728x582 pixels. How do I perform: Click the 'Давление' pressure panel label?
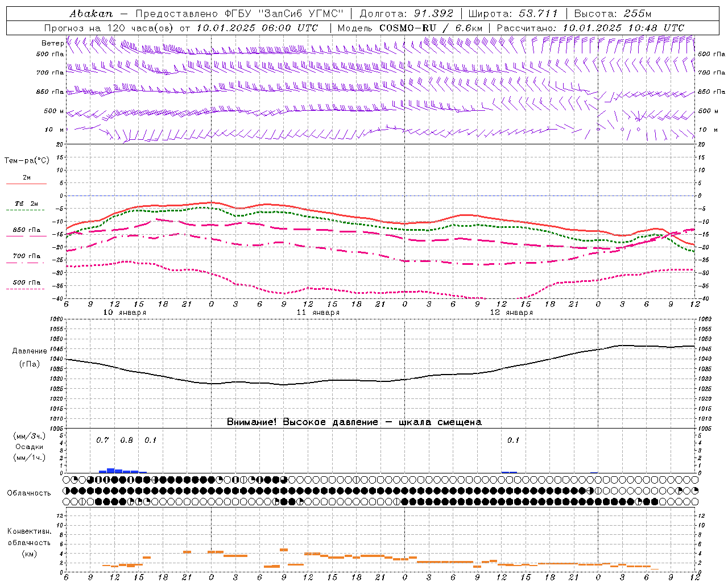(x=30, y=351)
